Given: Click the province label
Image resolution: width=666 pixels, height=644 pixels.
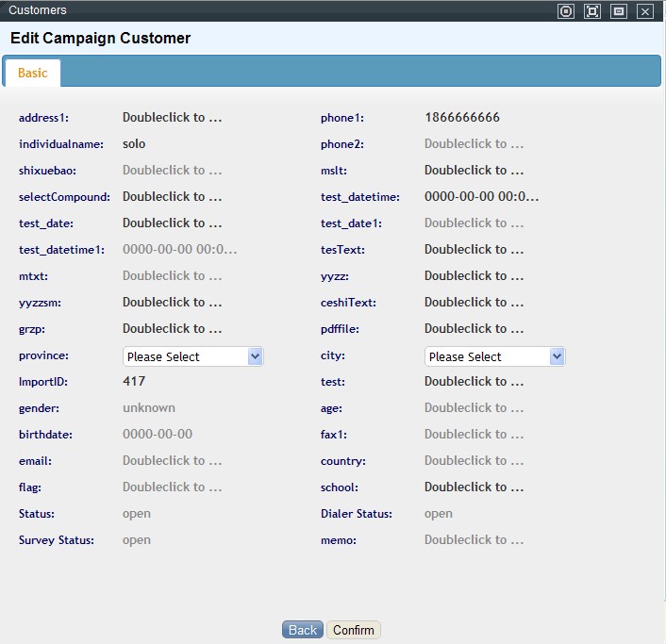Looking at the screenshot, I should click(43, 355).
